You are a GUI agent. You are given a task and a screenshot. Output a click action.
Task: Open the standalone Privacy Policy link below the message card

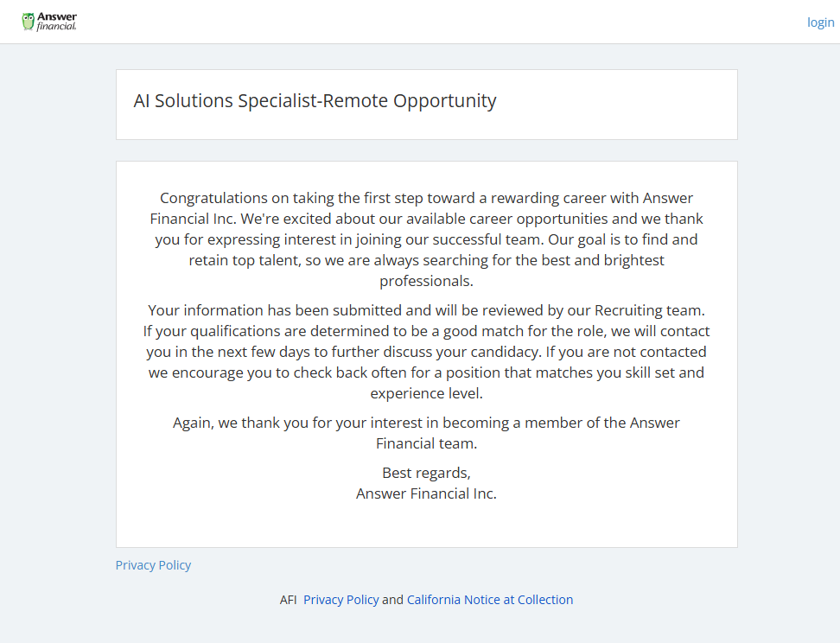(x=153, y=565)
